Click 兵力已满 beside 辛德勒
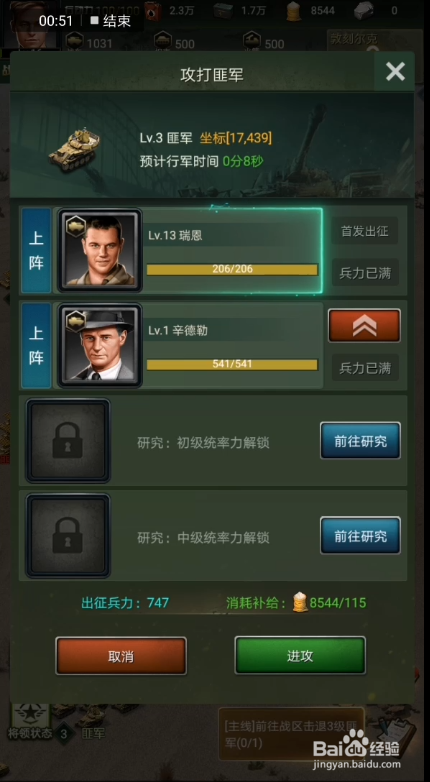This screenshot has width=430, height=782. (365, 368)
